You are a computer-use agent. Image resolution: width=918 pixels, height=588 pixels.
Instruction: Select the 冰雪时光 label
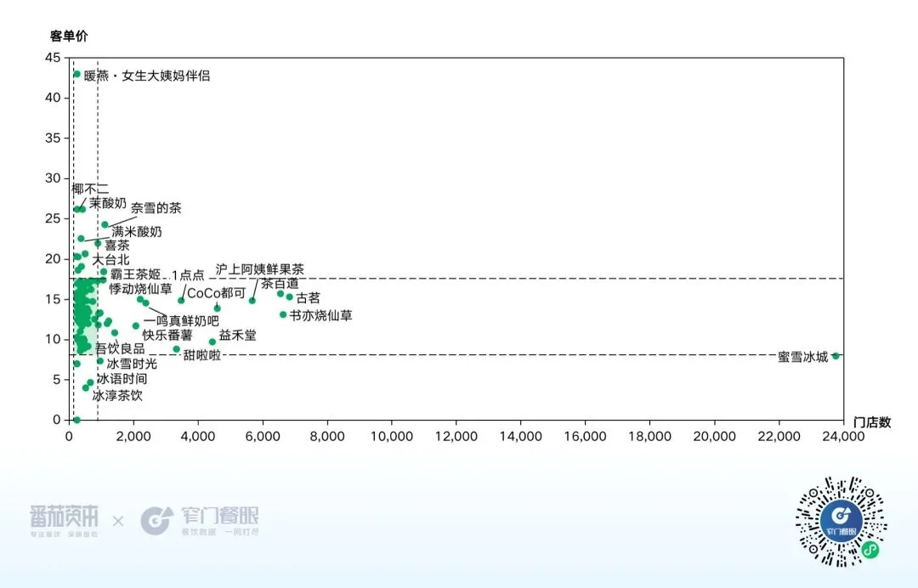(x=132, y=364)
